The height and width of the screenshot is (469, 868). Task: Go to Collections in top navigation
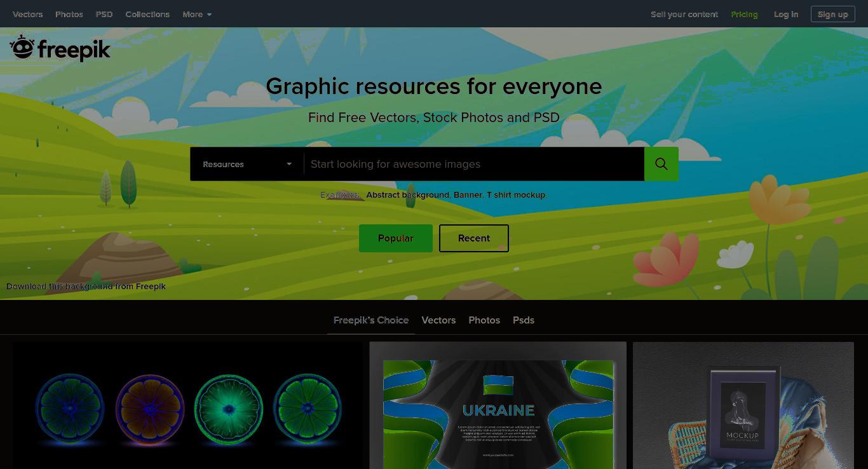click(x=147, y=14)
